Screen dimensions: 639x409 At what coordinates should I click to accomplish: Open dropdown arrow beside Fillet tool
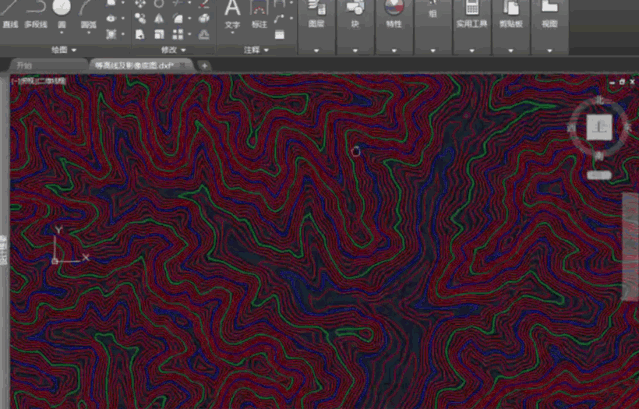click(189, 18)
